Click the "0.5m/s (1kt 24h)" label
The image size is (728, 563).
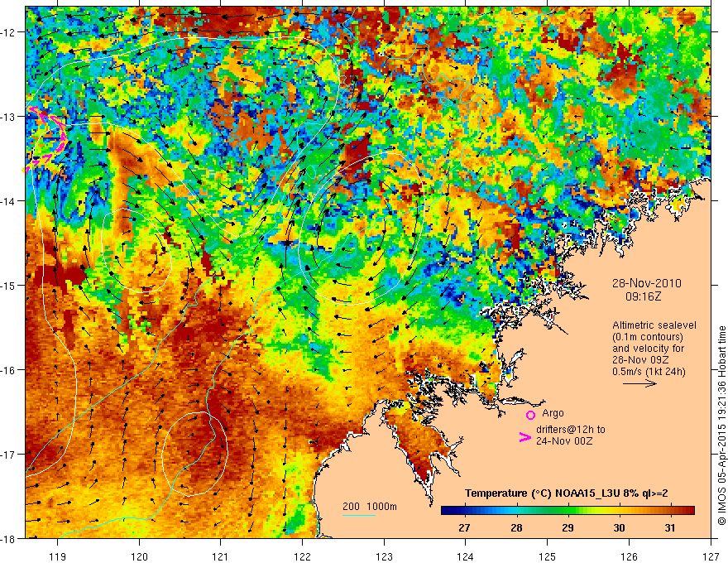pos(649,372)
